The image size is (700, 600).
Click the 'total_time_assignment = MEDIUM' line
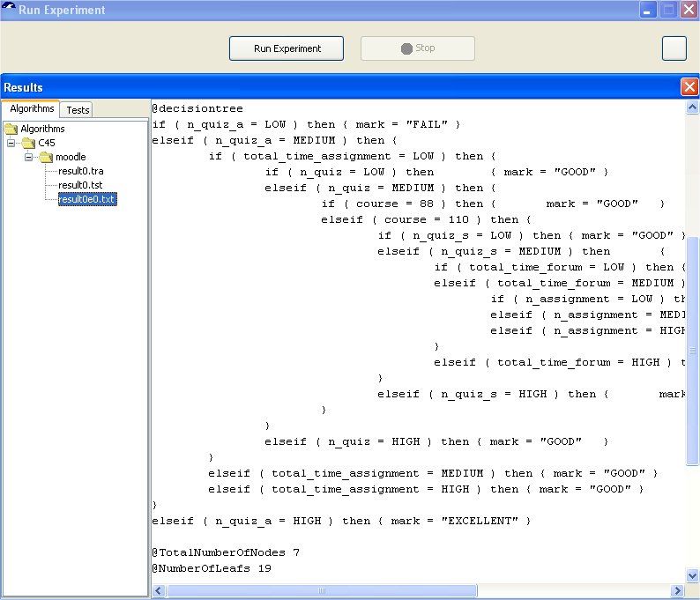(433, 473)
